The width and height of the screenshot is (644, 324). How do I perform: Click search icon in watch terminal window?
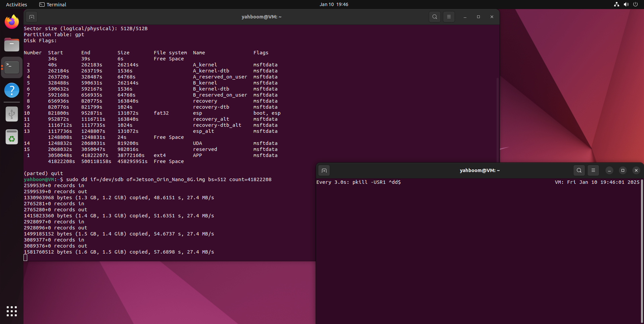(579, 170)
